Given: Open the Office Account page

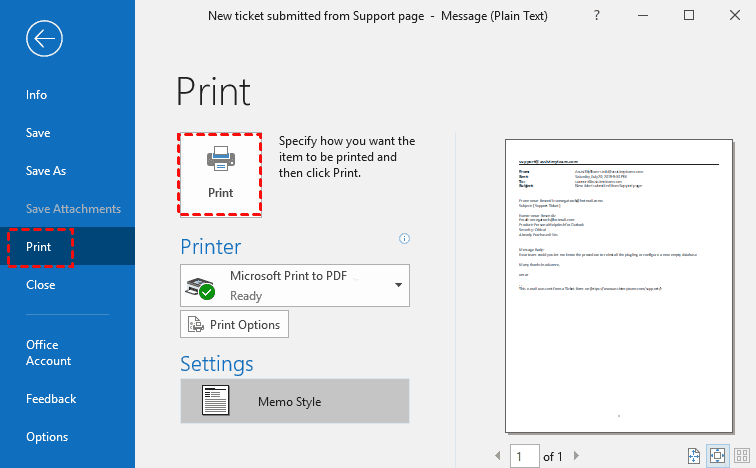Looking at the screenshot, I should (x=49, y=353).
